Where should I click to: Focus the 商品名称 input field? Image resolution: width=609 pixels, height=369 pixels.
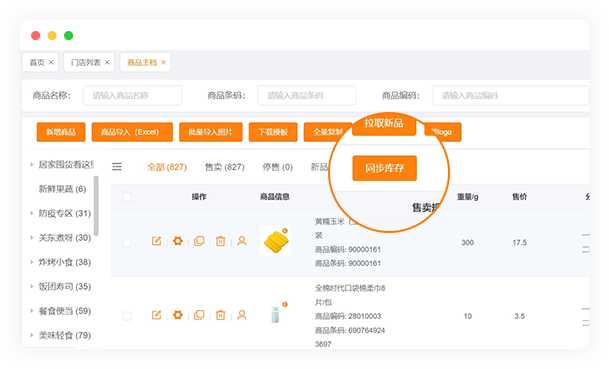(132, 96)
